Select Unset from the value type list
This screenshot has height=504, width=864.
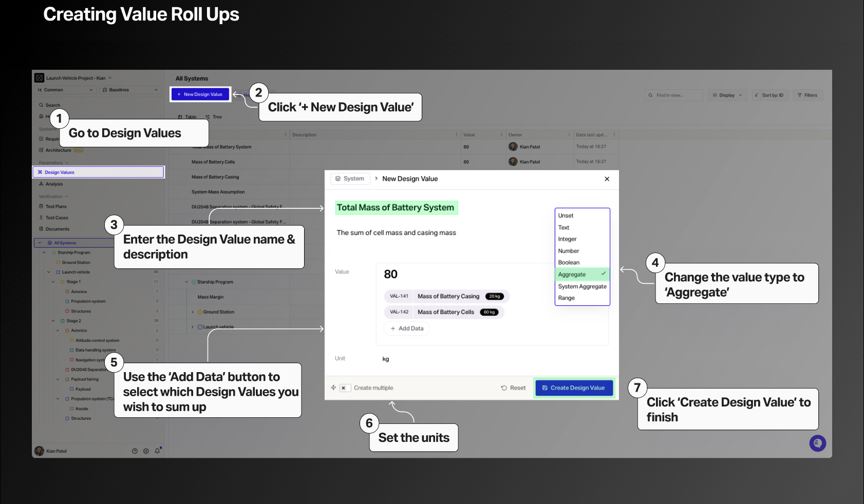click(x=582, y=216)
